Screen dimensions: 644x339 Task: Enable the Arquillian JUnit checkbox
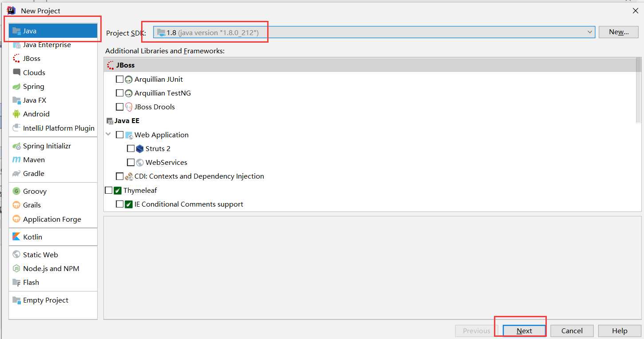(x=119, y=79)
